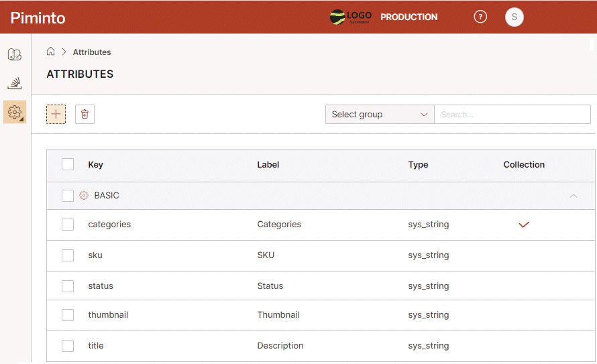Screen dimensions: 597x364
Task: Click the Piminto brand title
Action: pos(38,18)
